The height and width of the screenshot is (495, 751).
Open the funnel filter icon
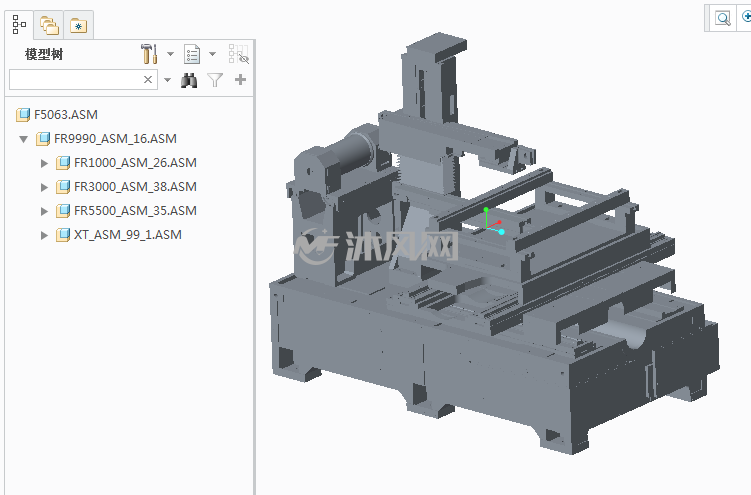(x=215, y=80)
